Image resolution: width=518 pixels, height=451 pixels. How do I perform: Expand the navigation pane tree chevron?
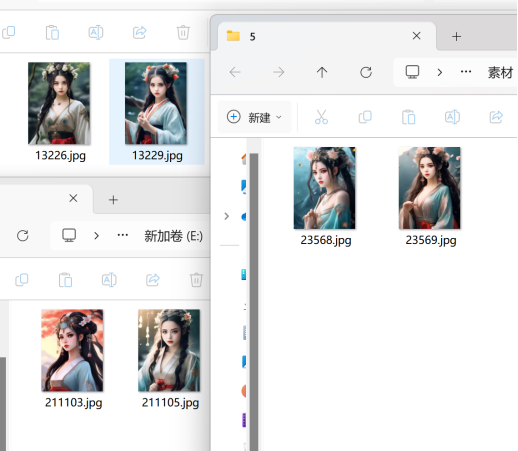click(x=227, y=216)
